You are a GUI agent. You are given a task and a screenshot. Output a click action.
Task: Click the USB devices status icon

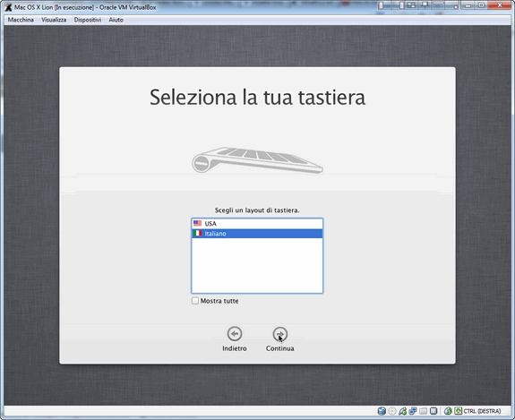(403, 411)
